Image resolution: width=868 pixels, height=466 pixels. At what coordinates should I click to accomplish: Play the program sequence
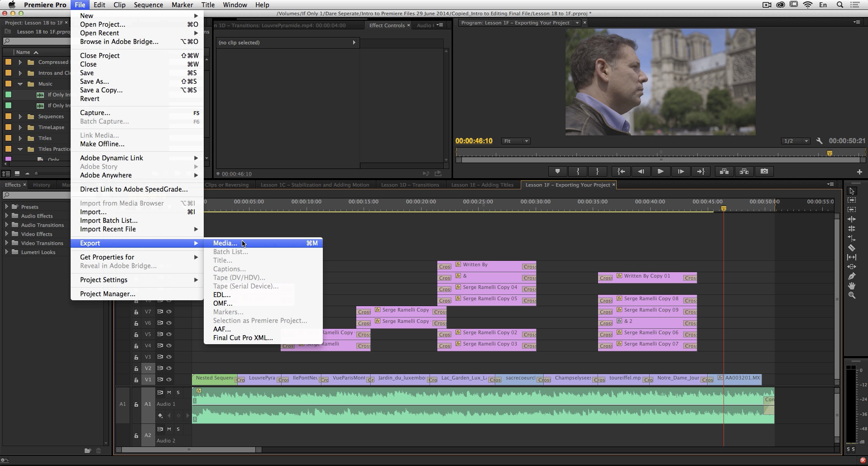[x=661, y=171]
